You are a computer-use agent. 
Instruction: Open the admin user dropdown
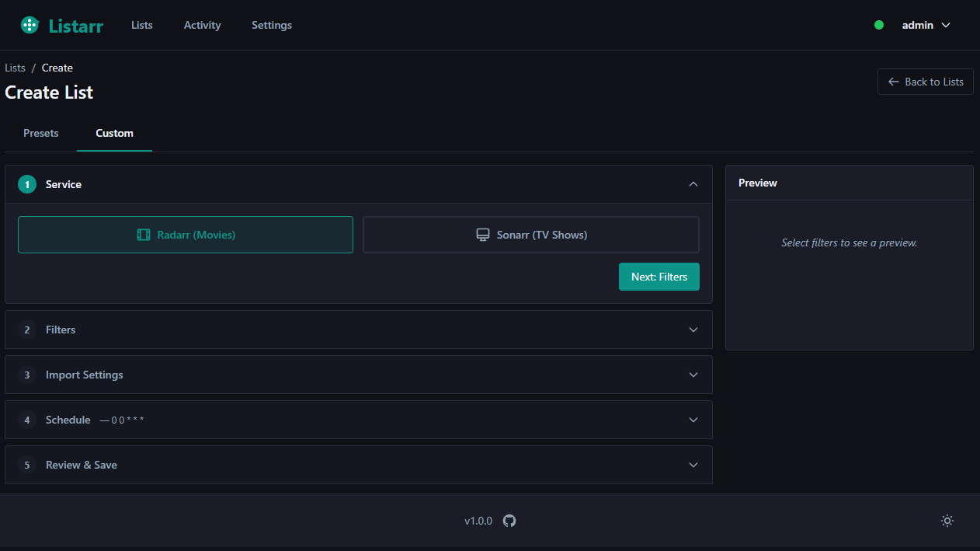click(926, 25)
